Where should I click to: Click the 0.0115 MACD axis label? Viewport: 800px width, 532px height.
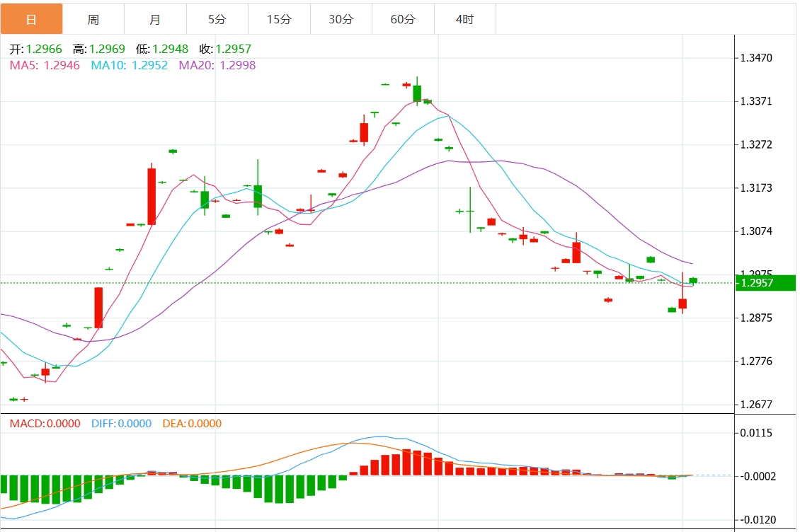(756, 433)
